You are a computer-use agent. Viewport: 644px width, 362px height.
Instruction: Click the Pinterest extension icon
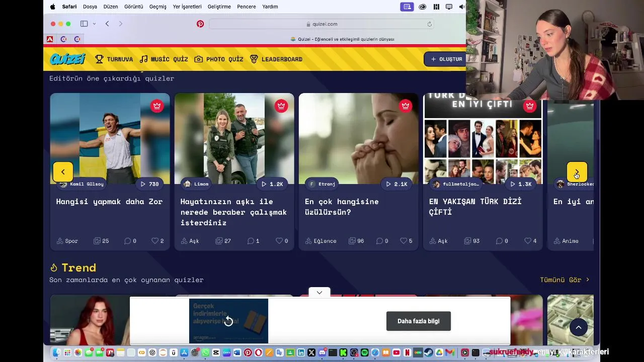[200, 24]
